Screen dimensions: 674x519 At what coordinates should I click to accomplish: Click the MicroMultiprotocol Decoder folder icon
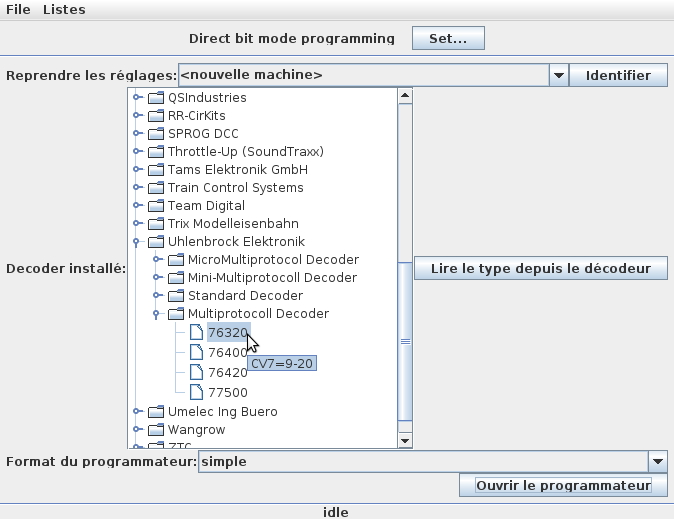pyautogui.click(x=176, y=260)
